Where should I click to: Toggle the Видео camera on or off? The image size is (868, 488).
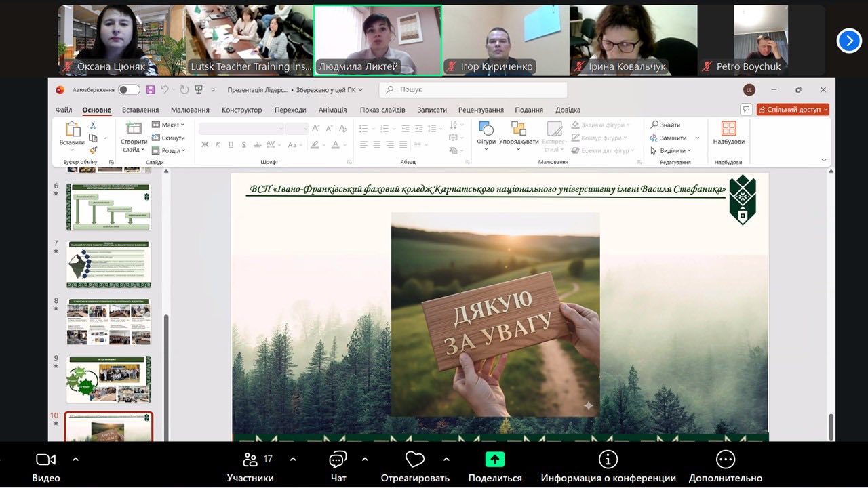(45, 460)
